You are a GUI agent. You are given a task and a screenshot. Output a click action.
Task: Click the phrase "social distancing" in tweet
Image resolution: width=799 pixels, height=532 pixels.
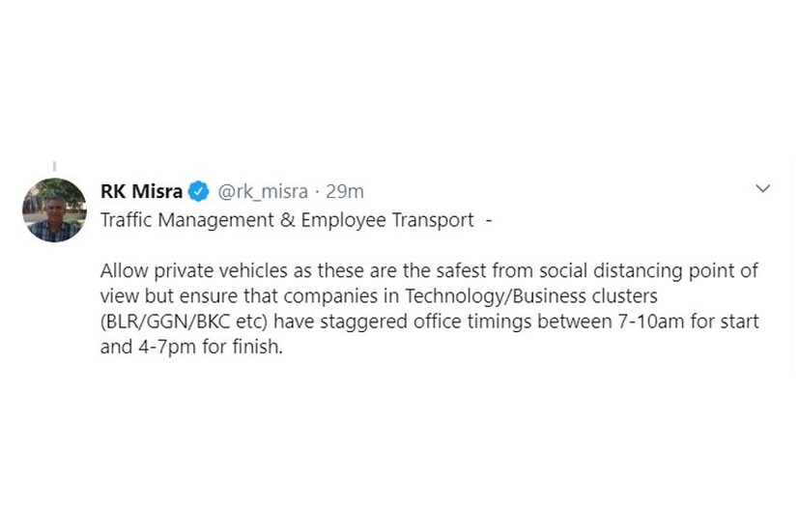[603, 270]
